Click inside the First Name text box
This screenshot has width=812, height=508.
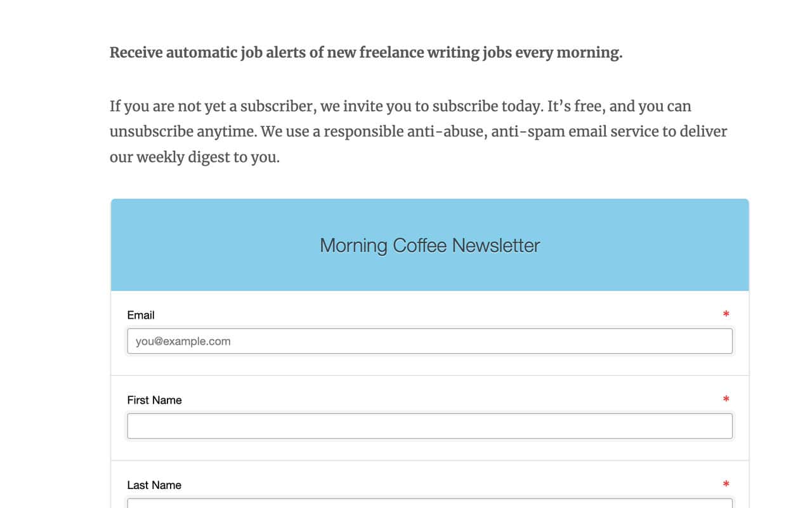(429, 425)
